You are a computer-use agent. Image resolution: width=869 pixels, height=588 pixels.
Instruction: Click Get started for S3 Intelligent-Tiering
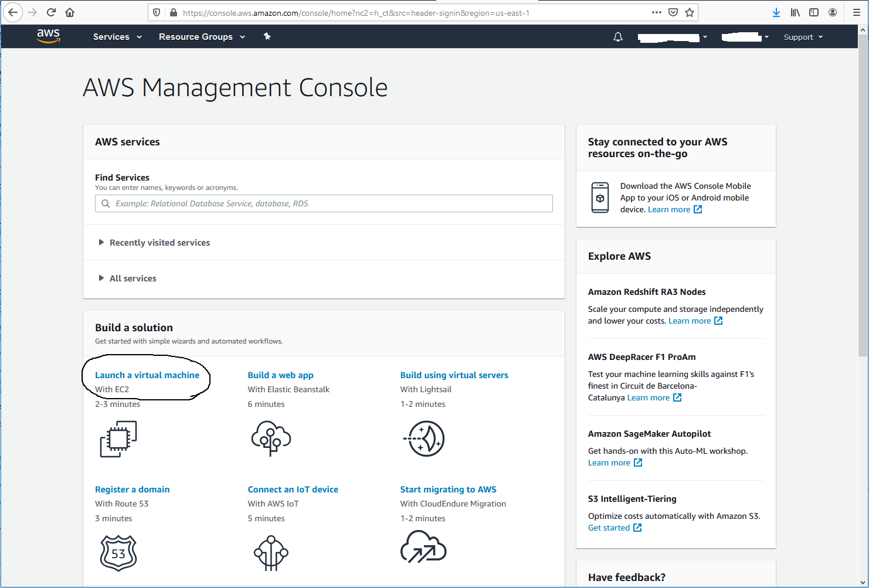click(x=615, y=528)
